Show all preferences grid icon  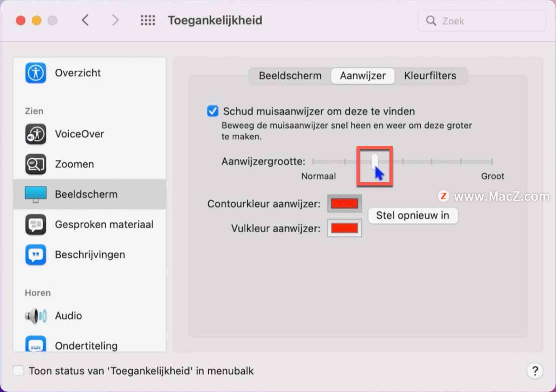[148, 20]
